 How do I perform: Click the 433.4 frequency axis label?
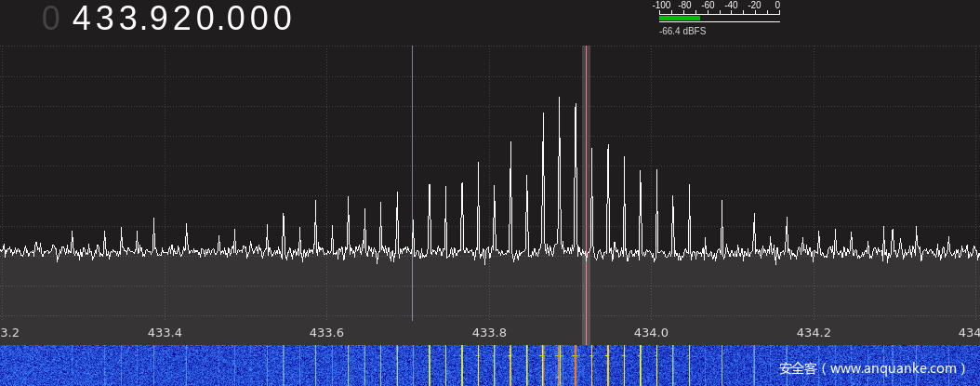click(x=165, y=333)
